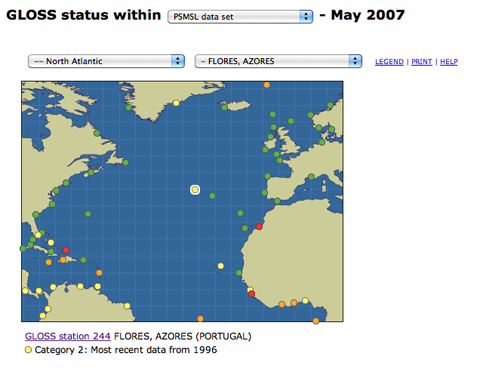Viewport: 480px width, 381px height.
Task: Click green marker at Strait of Gibraltar
Action: [277, 201]
